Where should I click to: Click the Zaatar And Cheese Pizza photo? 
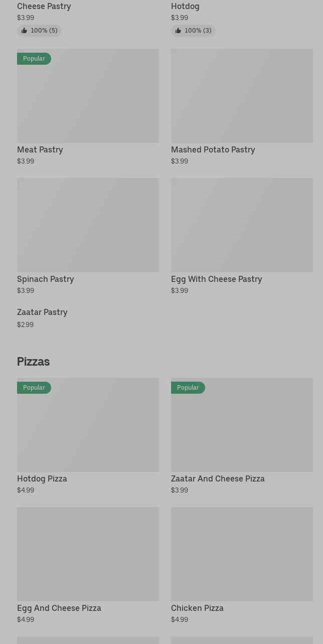coord(242,425)
